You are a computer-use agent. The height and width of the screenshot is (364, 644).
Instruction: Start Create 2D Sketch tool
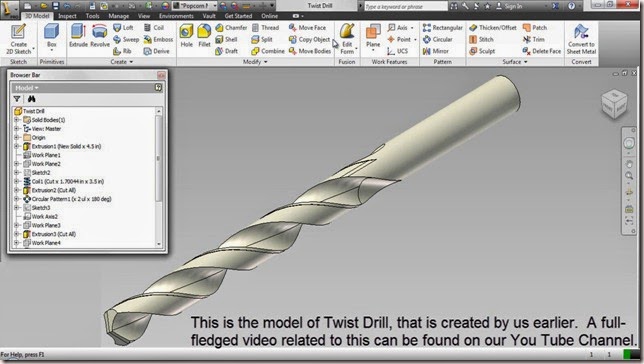19,39
